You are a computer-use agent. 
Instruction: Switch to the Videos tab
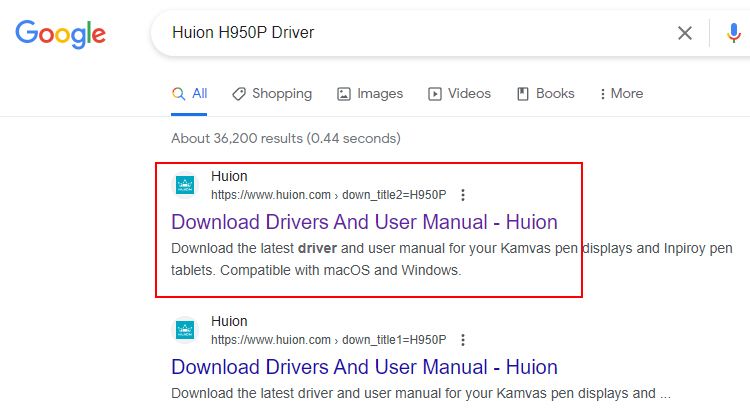(459, 94)
